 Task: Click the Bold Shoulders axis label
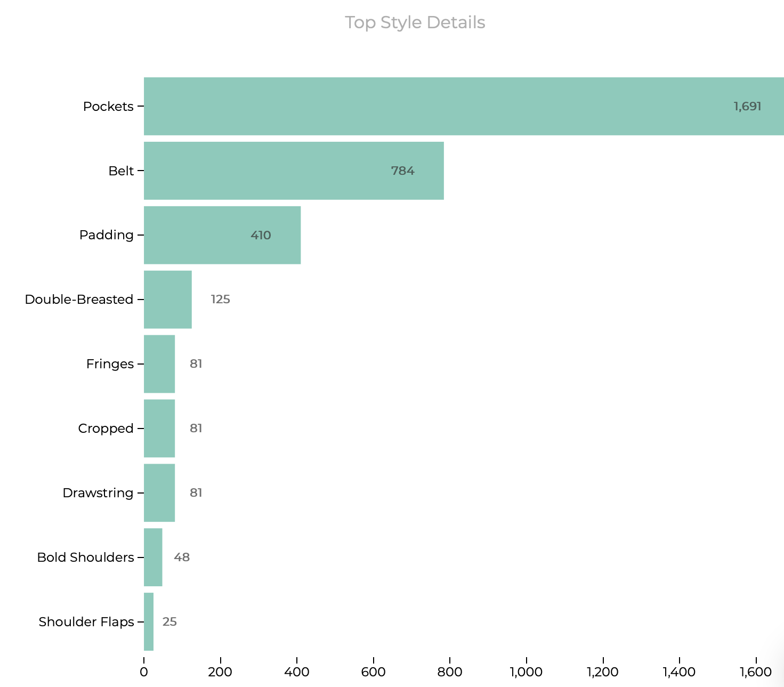tap(85, 557)
